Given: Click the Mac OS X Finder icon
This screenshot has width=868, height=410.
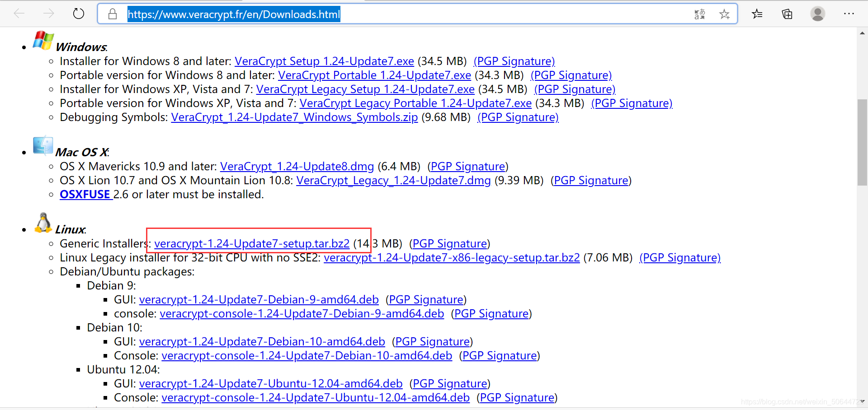Looking at the screenshot, I should click(x=43, y=145).
